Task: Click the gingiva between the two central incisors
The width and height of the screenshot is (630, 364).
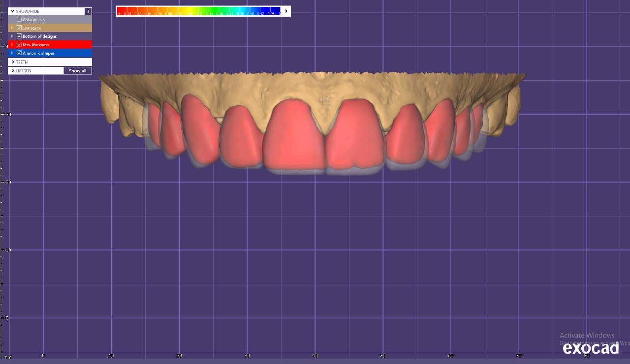Action: 324,111
